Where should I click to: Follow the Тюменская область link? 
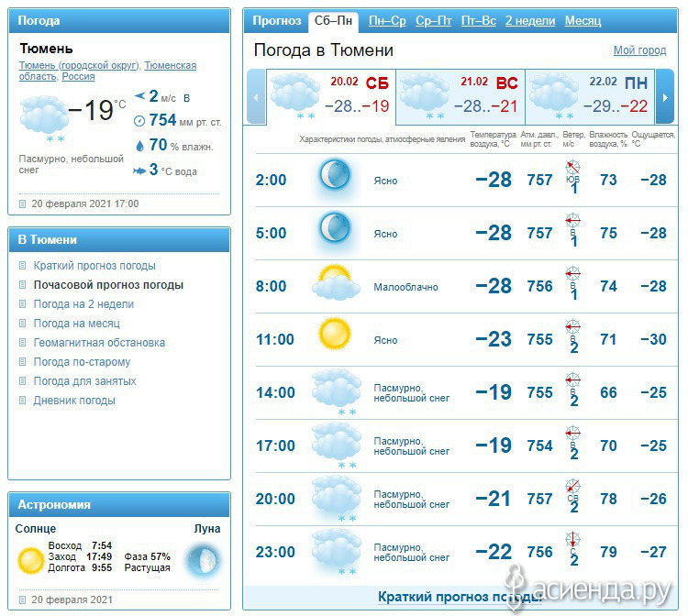pyautogui.click(x=107, y=71)
